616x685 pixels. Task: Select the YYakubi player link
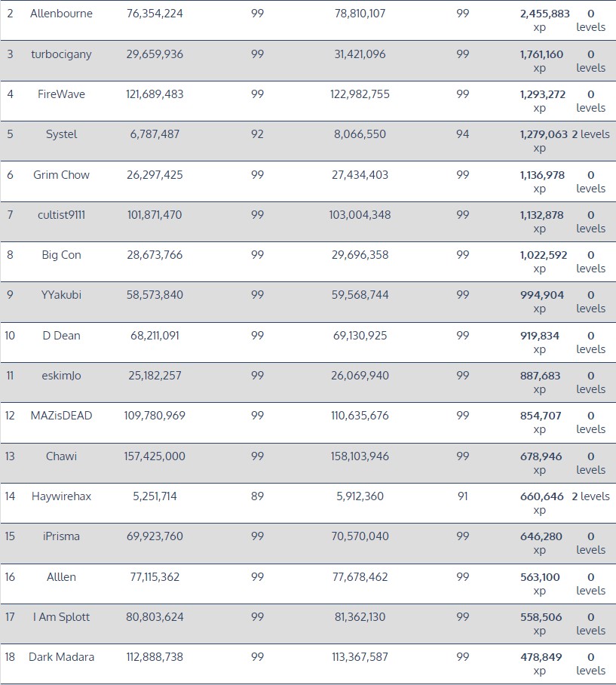(61, 295)
